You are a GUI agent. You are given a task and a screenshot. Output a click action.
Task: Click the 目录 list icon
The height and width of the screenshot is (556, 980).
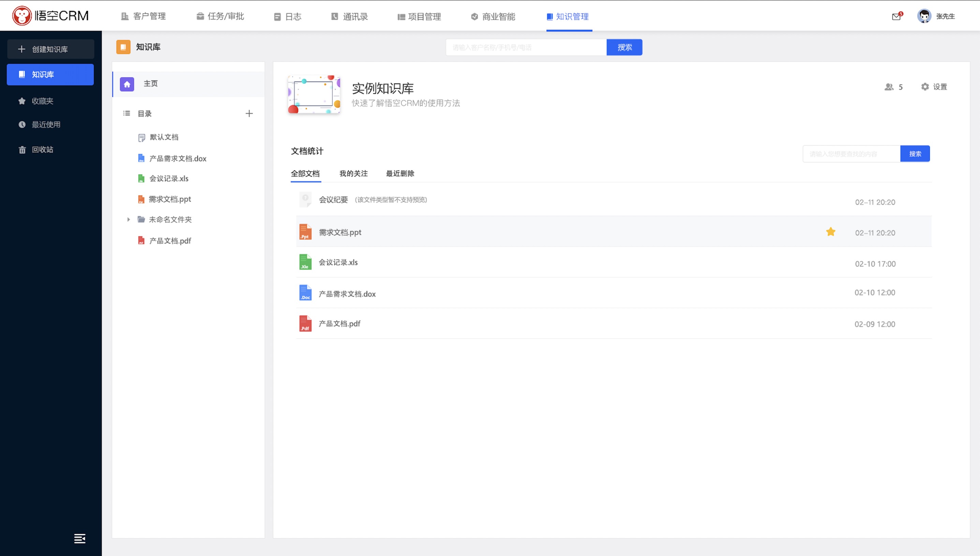tap(127, 113)
